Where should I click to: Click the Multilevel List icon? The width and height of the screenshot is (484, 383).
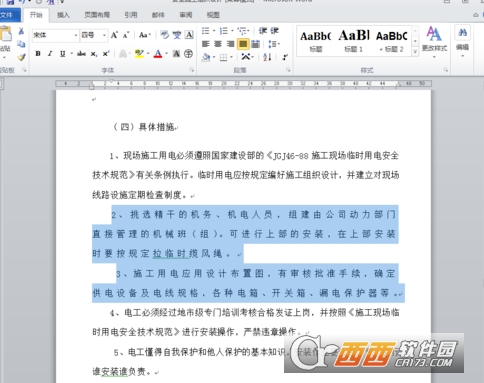(x=242, y=31)
